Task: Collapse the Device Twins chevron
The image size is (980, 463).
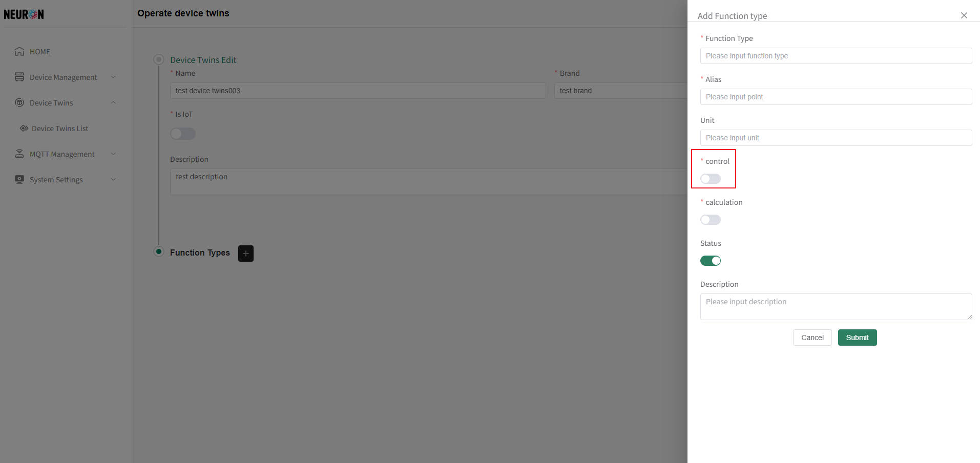Action: point(113,102)
